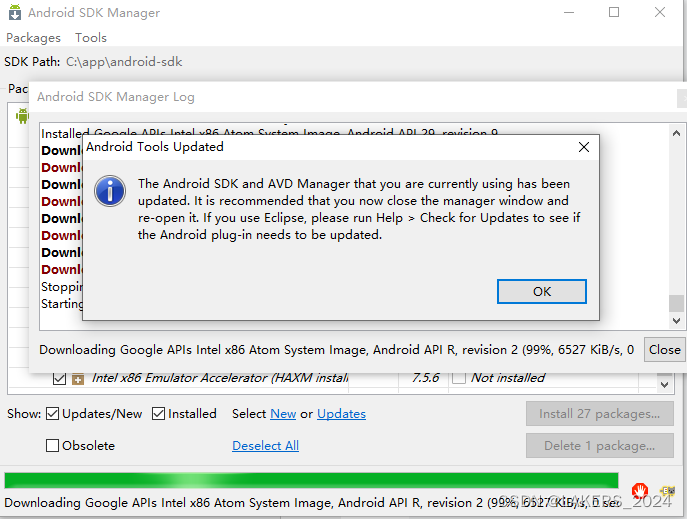This screenshot has width=687, height=519.
Task: Click the Stopping log line
Action: point(62,286)
